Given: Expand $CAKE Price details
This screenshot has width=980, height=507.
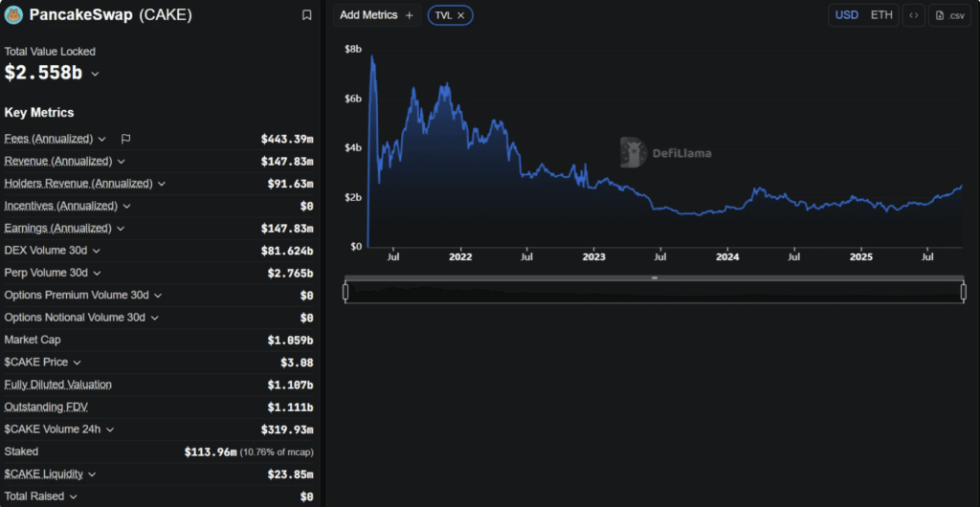Looking at the screenshot, I should [x=77, y=363].
